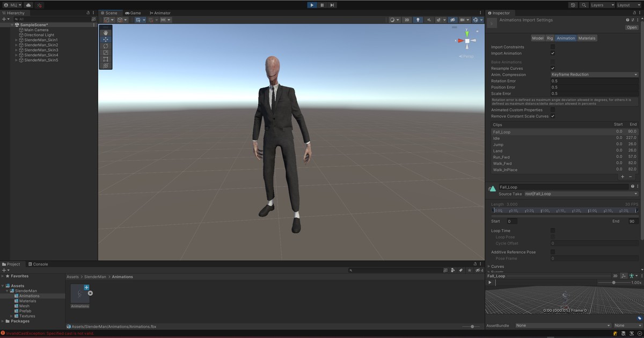
Task: Select the Rotate tool
Action: tap(105, 46)
